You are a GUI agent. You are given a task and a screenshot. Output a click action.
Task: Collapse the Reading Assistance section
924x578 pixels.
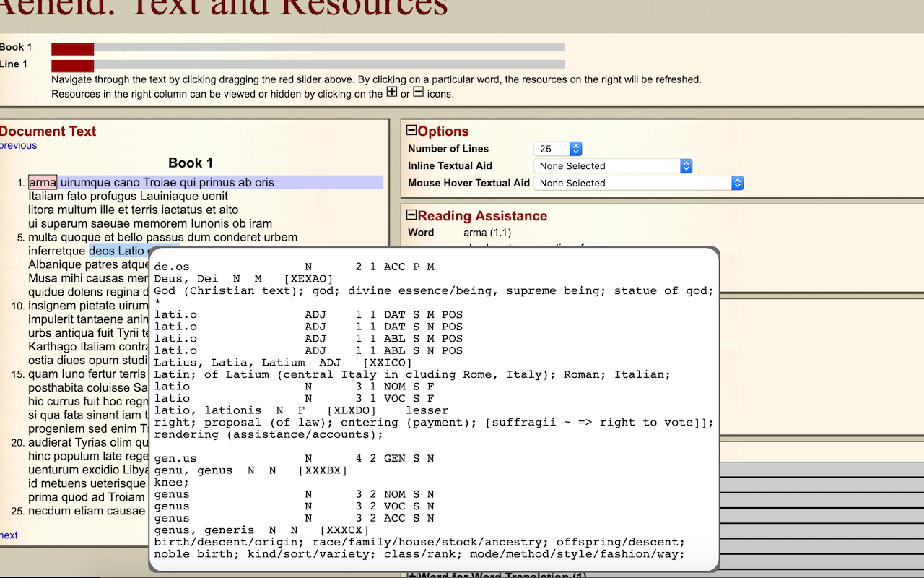click(x=411, y=215)
